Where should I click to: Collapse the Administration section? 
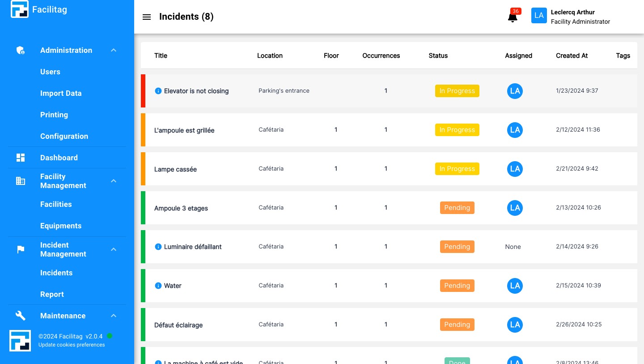click(x=114, y=50)
